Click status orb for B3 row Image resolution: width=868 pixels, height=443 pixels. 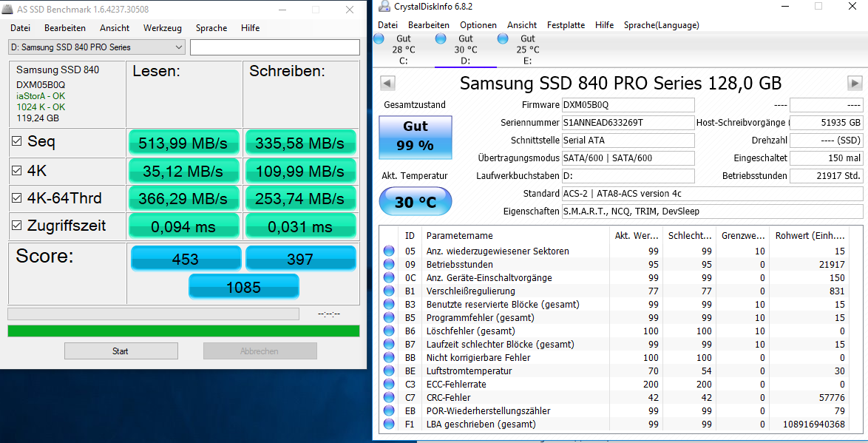click(389, 304)
